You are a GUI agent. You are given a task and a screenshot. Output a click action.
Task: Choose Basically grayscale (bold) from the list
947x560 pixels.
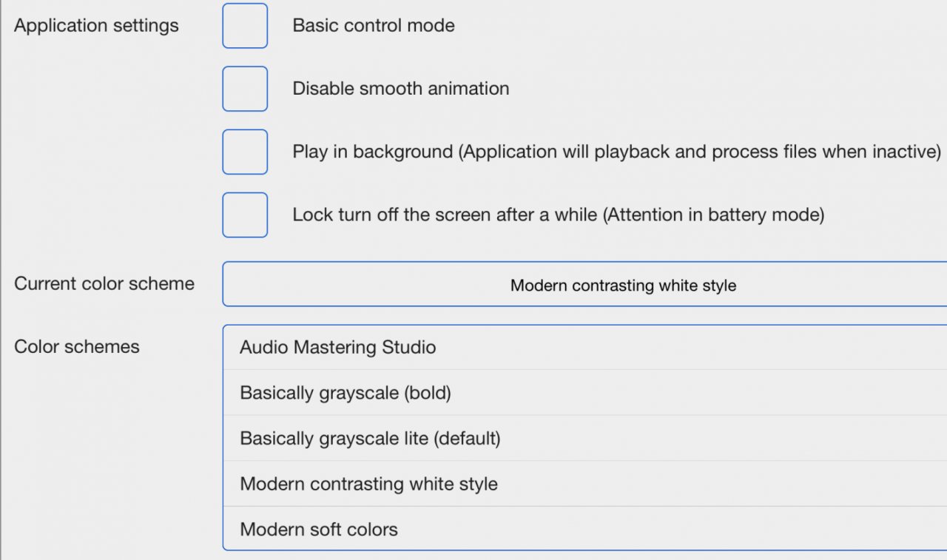[346, 393]
